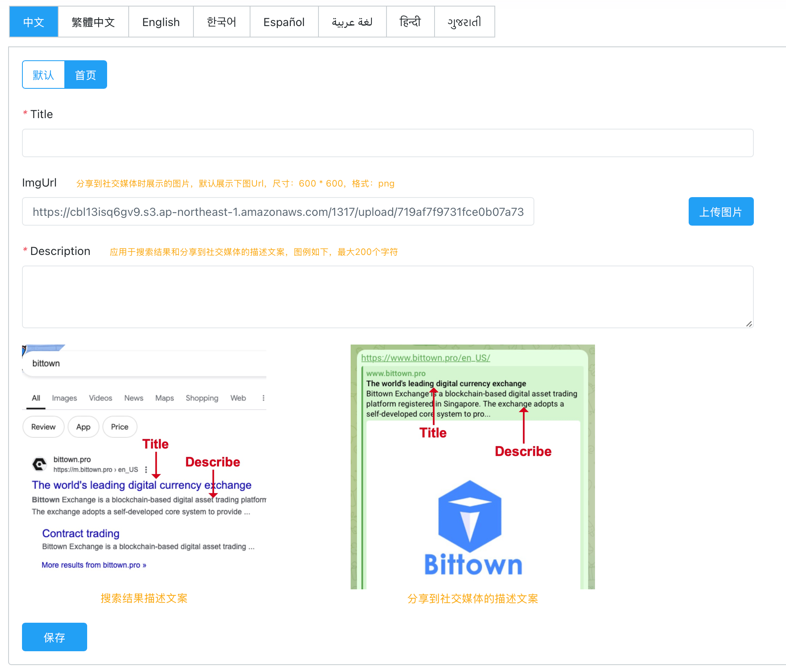Switch to the 한국어 tab
786x672 pixels.
tap(222, 22)
